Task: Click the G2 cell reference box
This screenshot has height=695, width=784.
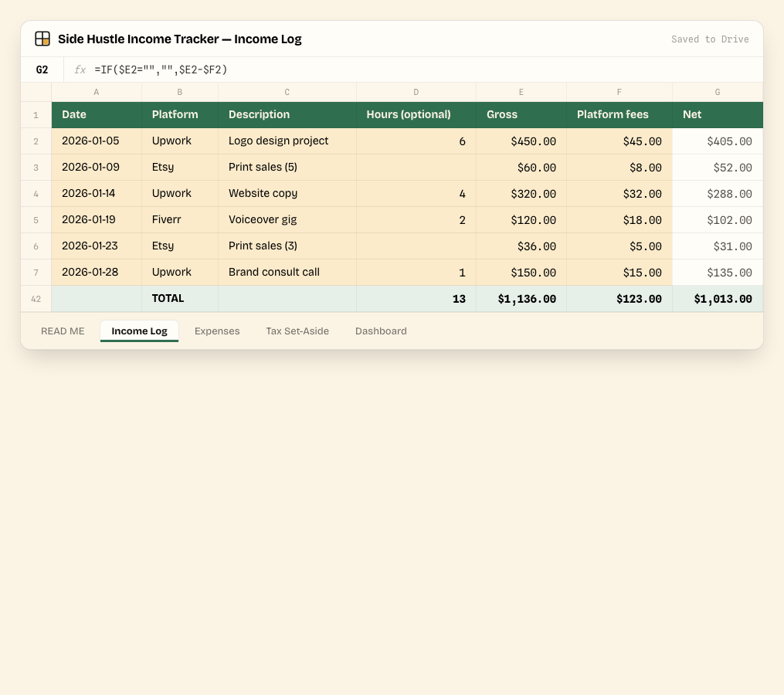Action: (x=42, y=69)
